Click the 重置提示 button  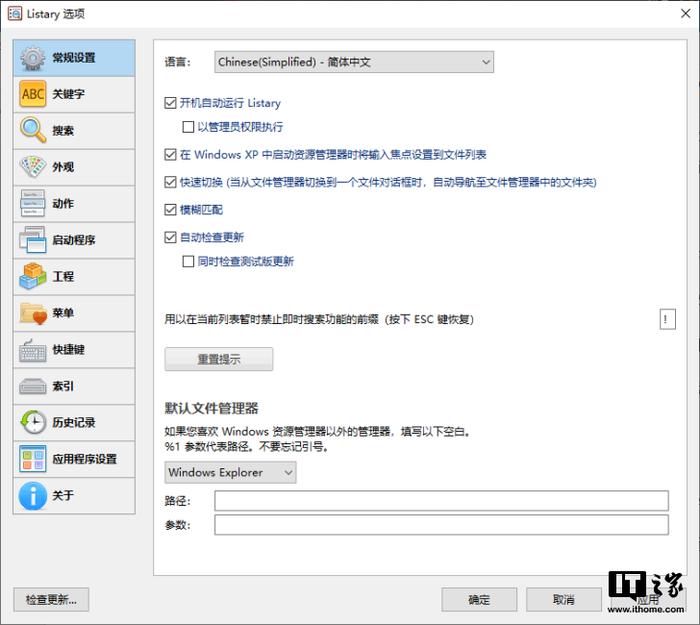[219, 359]
